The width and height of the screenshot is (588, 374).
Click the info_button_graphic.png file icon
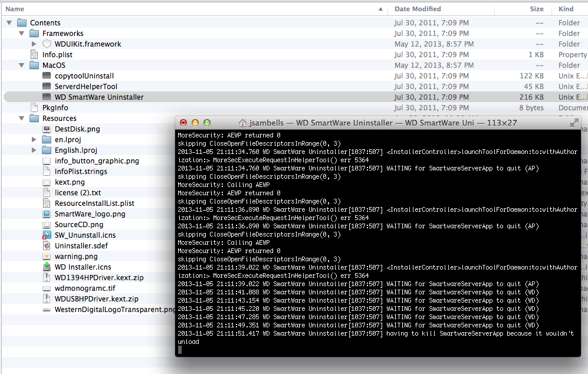[47, 161]
